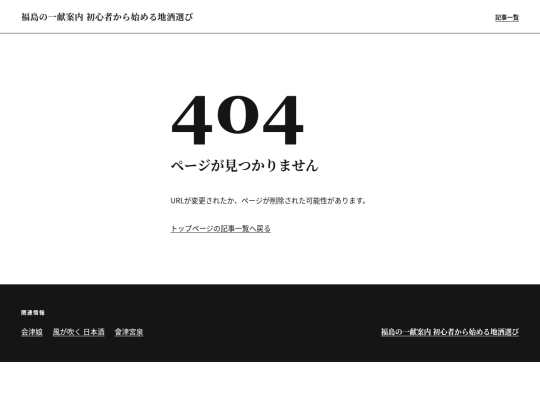Screen dimensions: 540x405
Task: Click the footer site title link
Action: click(450, 332)
